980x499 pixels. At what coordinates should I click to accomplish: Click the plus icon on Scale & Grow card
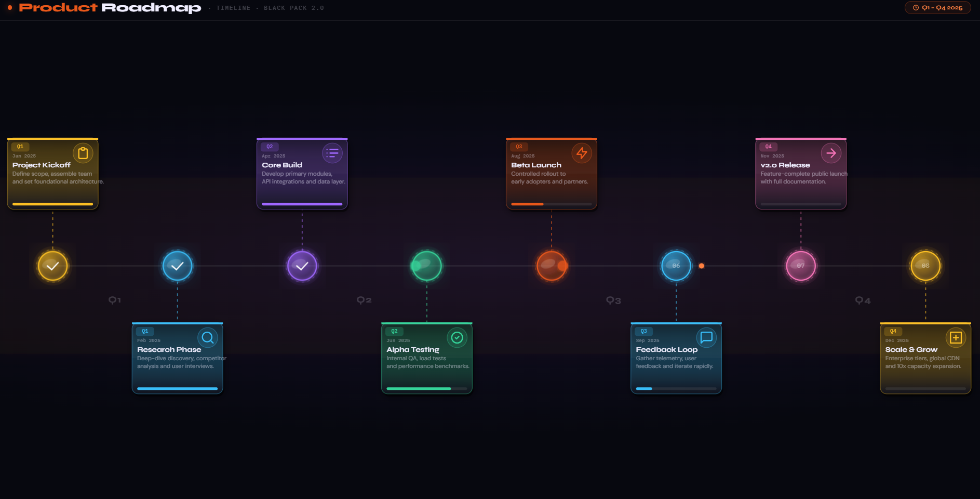956,337
